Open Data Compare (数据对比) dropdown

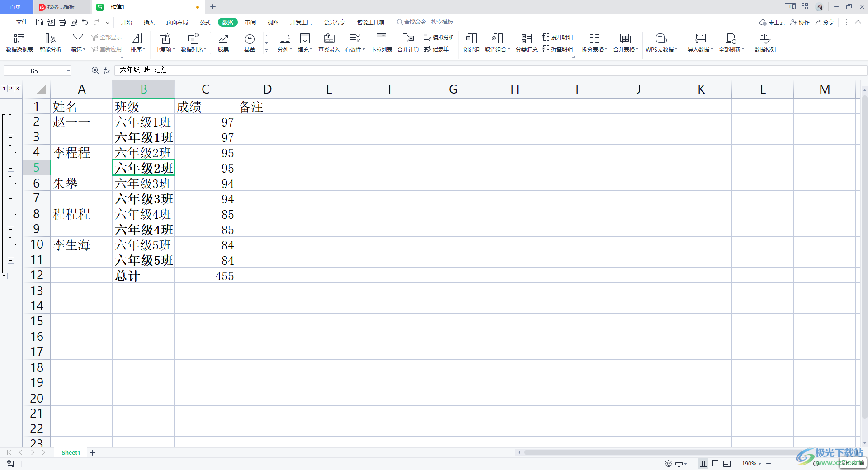pyautogui.click(x=193, y=43)
